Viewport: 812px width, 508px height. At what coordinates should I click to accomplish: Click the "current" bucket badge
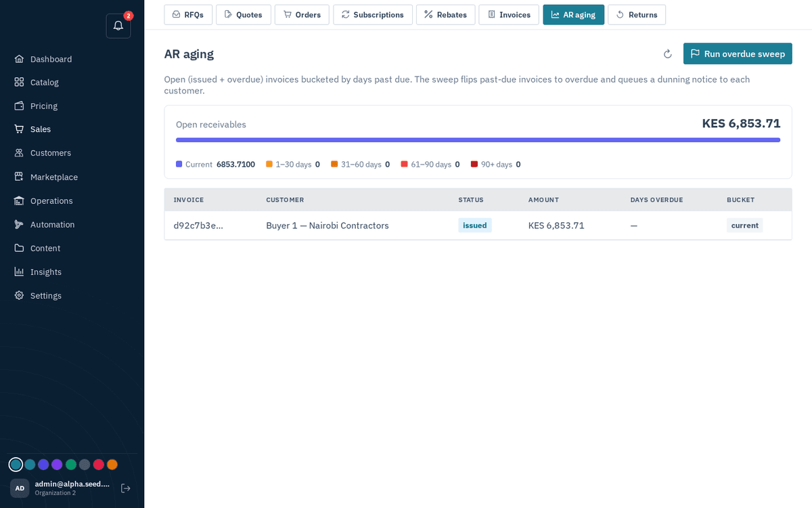point(744,226)
